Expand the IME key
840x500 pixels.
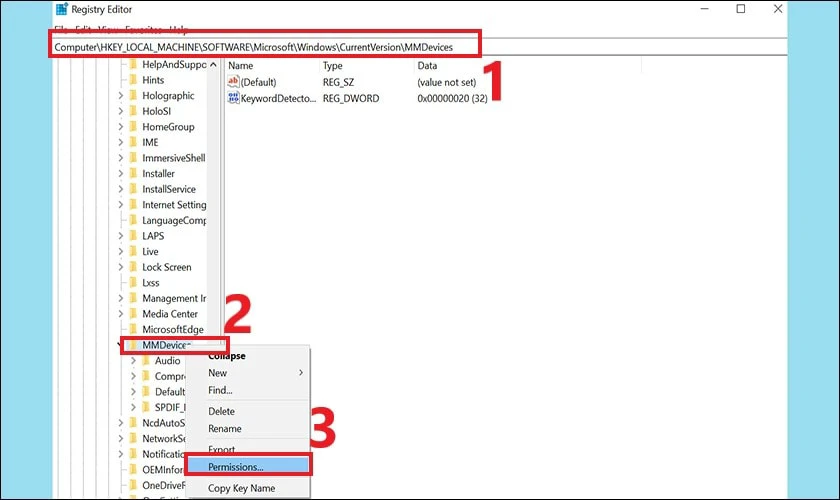(121, 142)
